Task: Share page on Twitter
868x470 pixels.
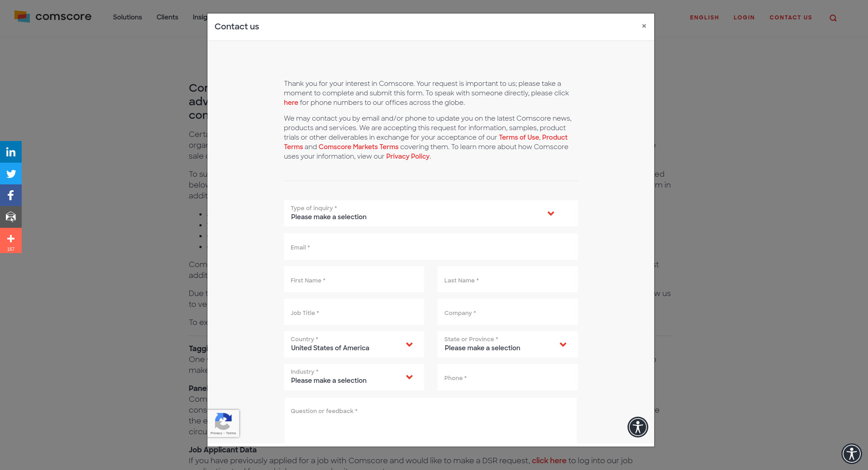Action: point(11,174)
